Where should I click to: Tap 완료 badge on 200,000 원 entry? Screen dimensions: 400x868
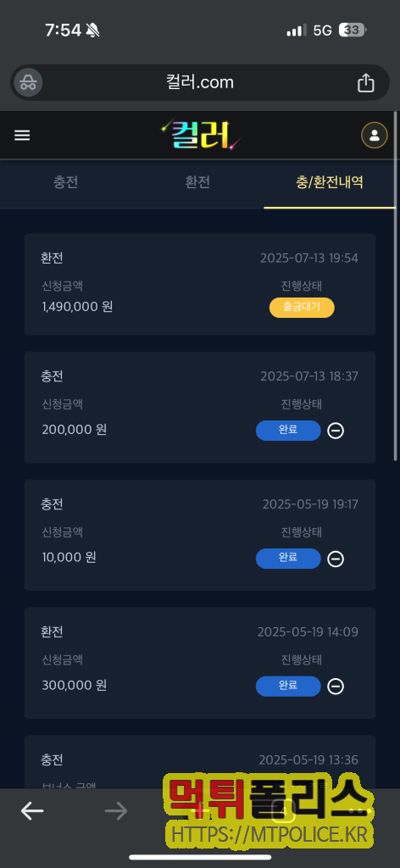tap(288, 430)
